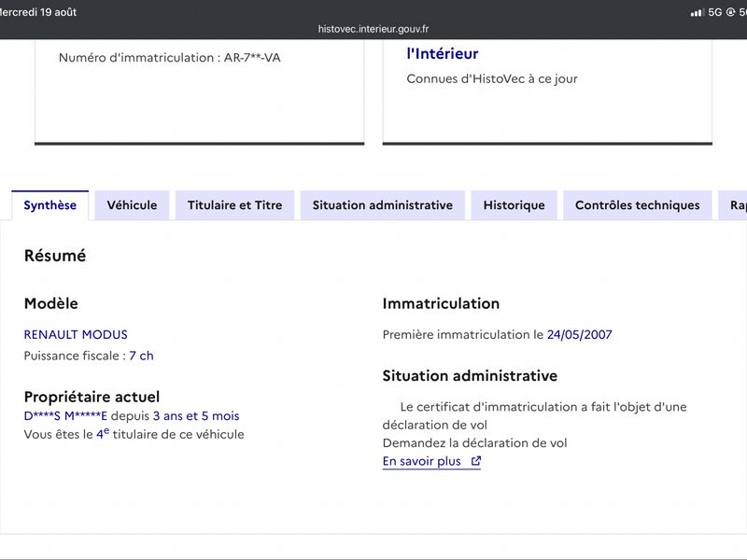Screen dimensions: 747x560
Task: Tap the date Mercredi 19 août
Action: click(x=38, y=12)
